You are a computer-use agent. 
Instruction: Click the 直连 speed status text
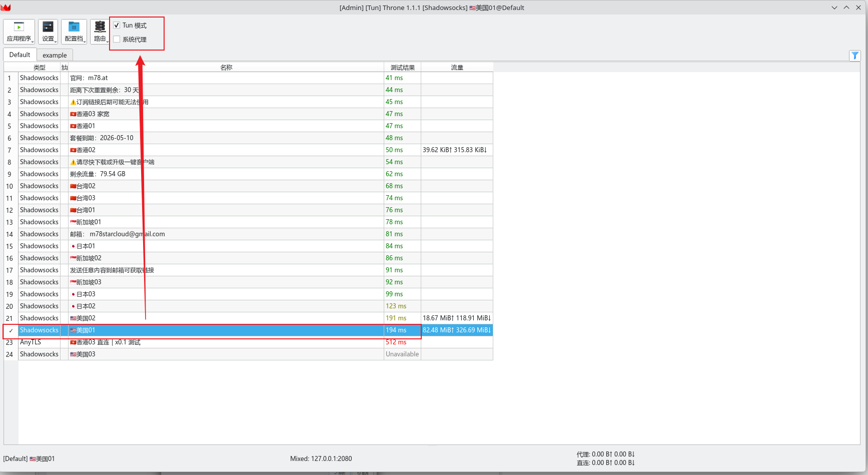pos(605,463)
